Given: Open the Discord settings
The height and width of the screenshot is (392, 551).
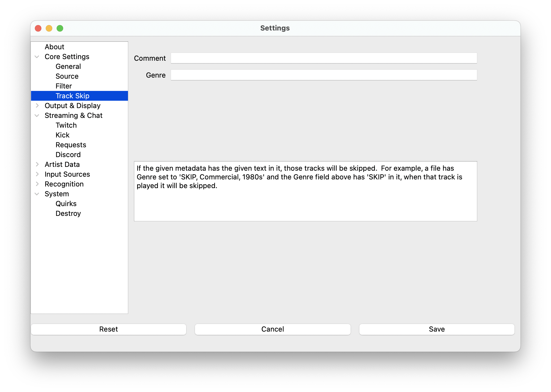Looking at the screenshot, I should coord(68,155).
